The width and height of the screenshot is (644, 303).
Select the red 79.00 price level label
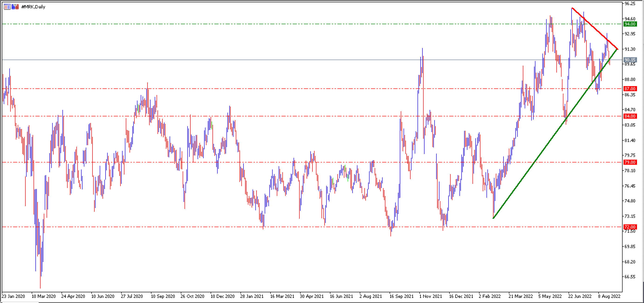pyautogui.click(x=630, y=162)
